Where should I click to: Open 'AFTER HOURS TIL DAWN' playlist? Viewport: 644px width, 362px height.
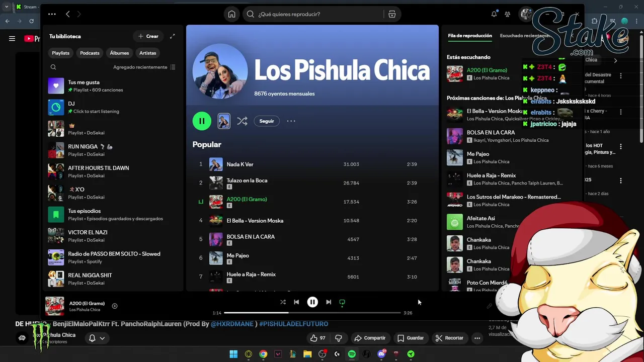click(x=113, y=171)
